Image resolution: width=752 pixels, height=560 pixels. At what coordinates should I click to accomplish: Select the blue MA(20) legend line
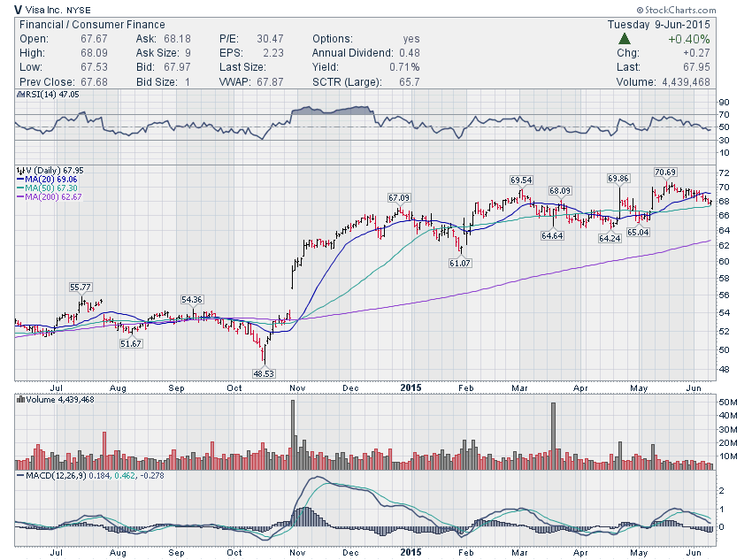[x=20, y=180]
